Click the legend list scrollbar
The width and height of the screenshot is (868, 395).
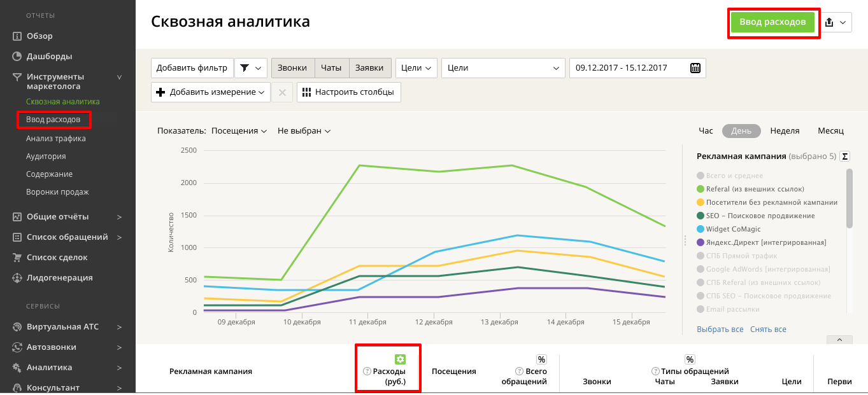pyautogui.click(x=850, y=198)
